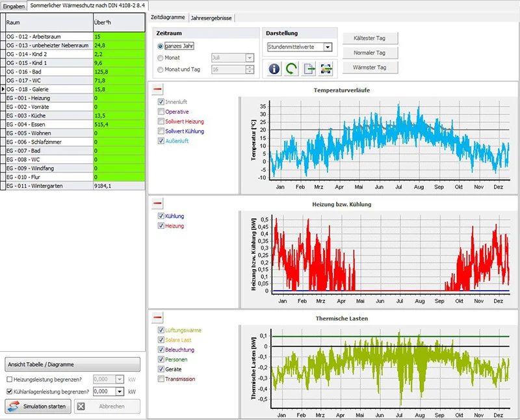Image resolution: width=520 pixels, height=420 pixels.
Task: Click the blue info icon
Action: tap(274, 69)
